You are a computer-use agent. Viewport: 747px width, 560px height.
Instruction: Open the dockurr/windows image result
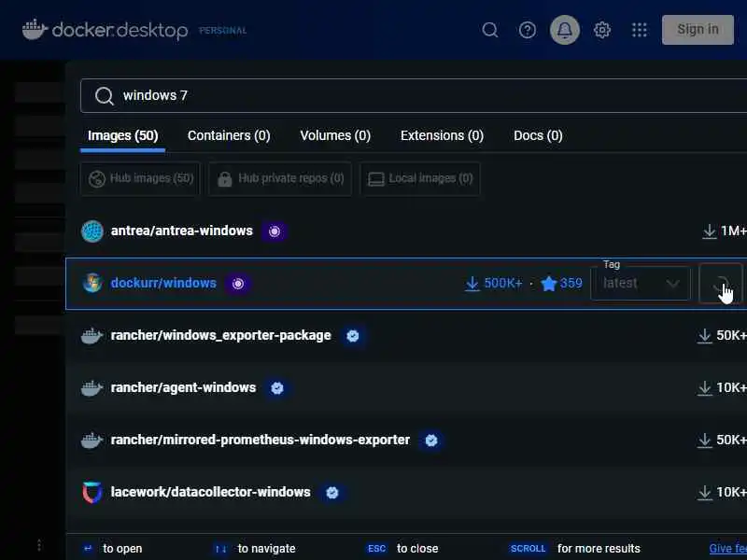coord(163,284)
